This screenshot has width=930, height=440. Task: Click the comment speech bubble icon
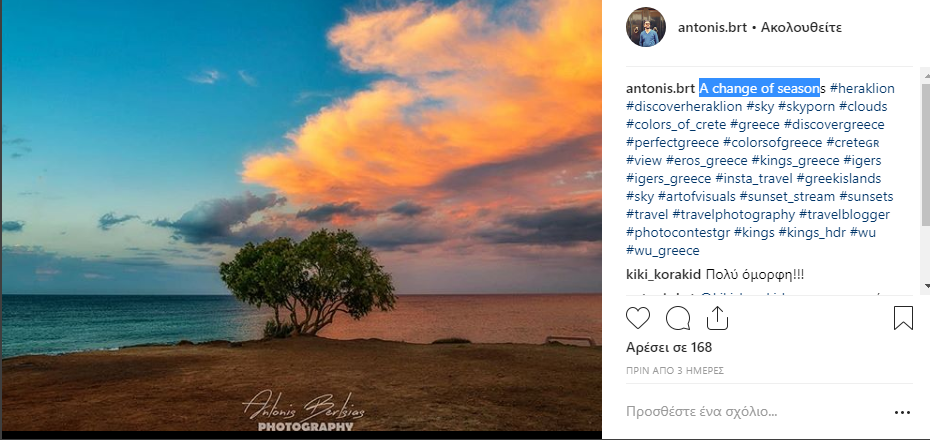click(x=678, y=318)
